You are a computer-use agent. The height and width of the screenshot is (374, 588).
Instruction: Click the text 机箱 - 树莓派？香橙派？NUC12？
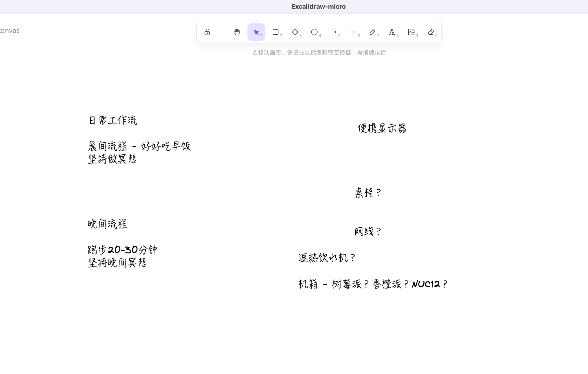point(373,284)
